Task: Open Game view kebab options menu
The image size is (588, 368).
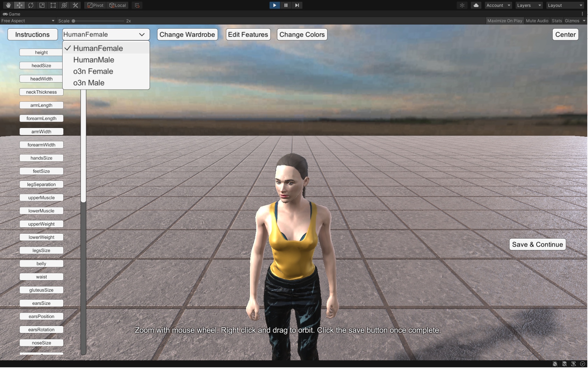Action: (x=582, y=14)
